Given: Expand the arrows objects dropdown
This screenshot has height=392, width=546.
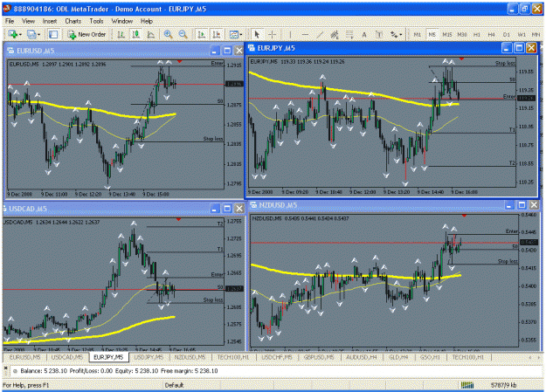Looking at the screenshot, I should [401, 34].
